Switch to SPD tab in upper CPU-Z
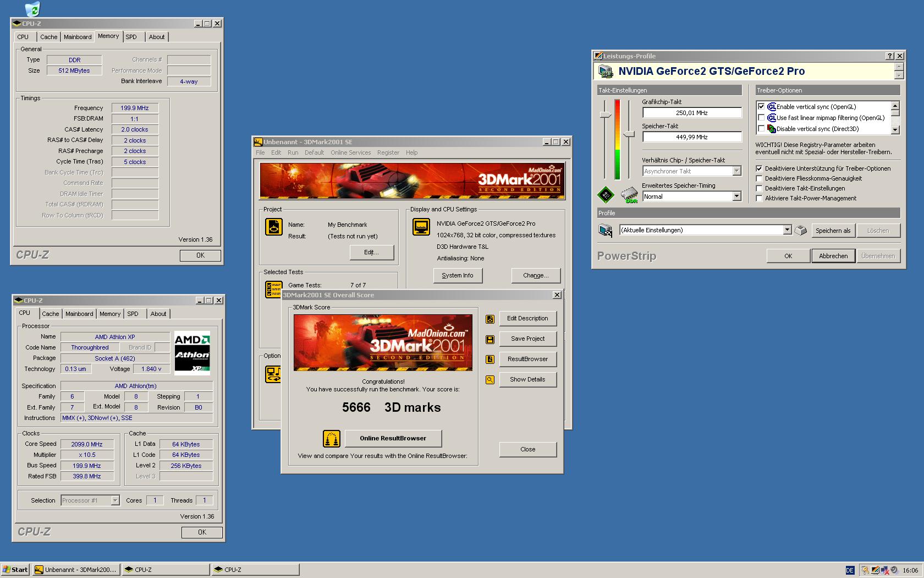Image resolution: width=924 pixels, height=578 pixels. click(x=131, y=37)
